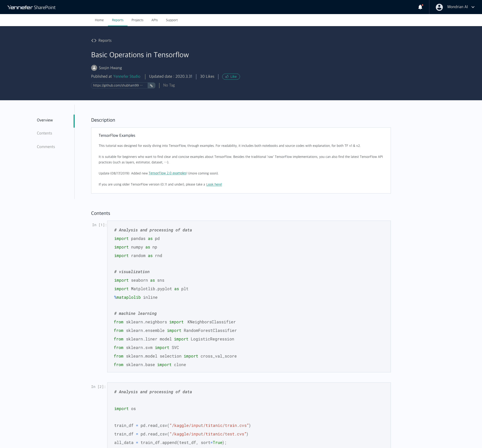Click the Look here! hyperlink
Image resolution: width=482 pixels, height=448 pixels.
point(214,184)
